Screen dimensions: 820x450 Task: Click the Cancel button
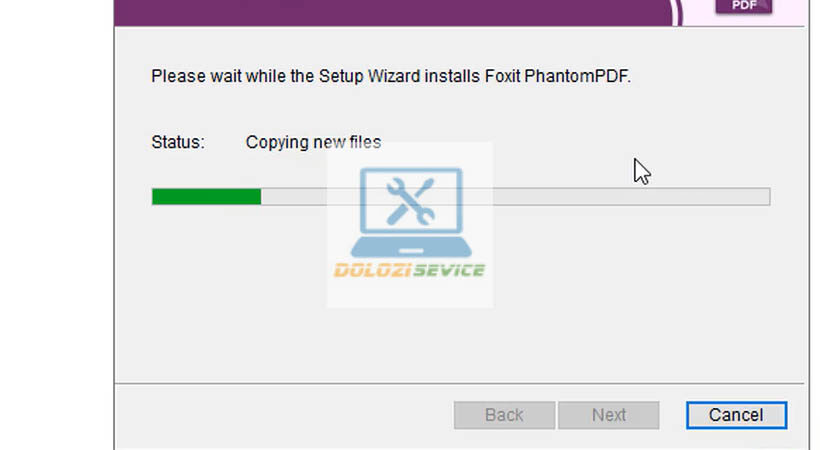tap(736, 415)
